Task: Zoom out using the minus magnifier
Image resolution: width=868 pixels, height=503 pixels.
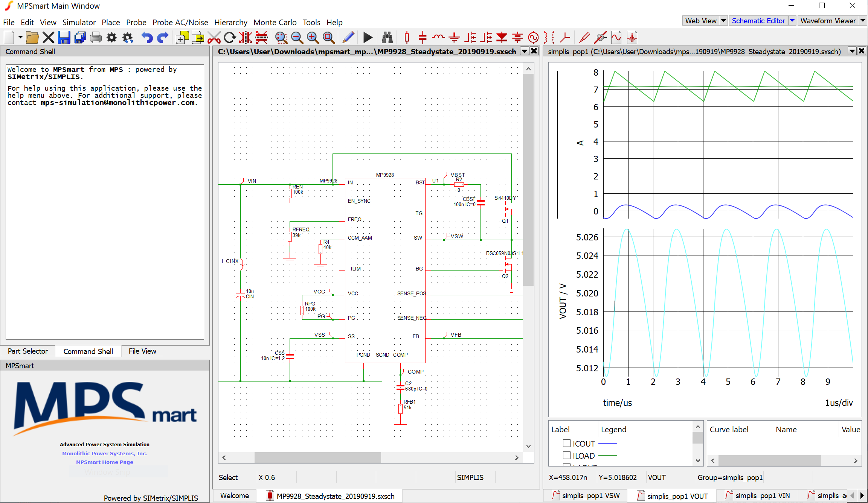Action: tap(297, 38)
